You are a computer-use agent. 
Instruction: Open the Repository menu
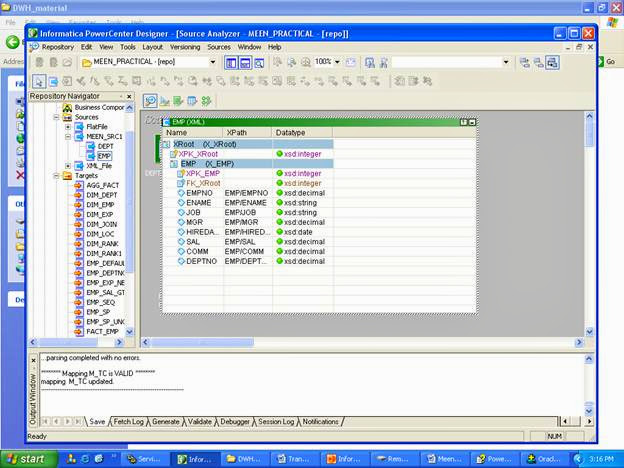point(58,47)
